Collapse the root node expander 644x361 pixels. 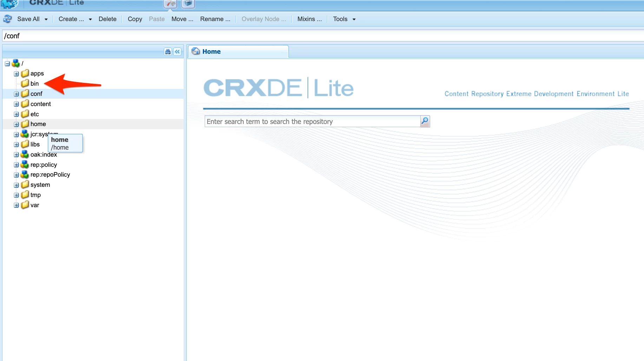point(7,64)
